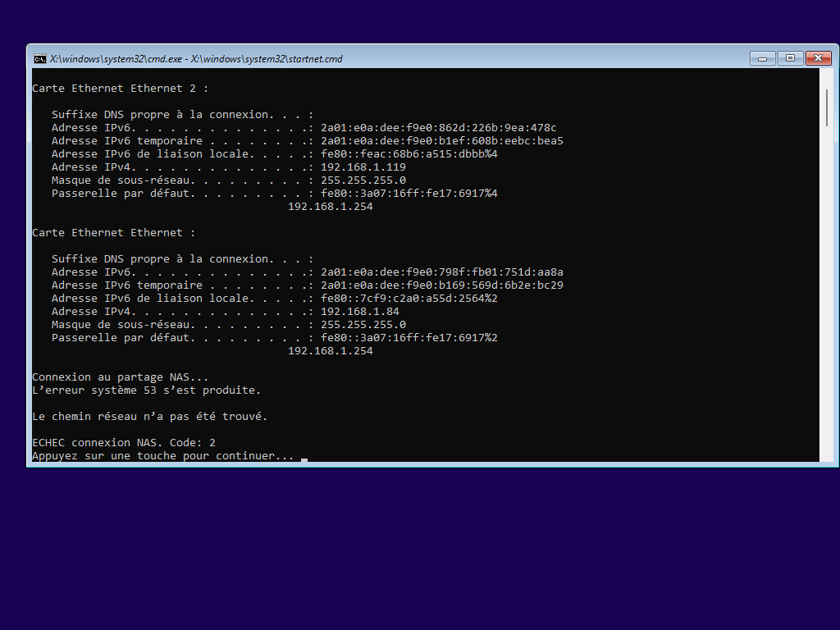Click the "Carte Ethernet Ethernet 2" header line
Image resolution: width=840 pixels, height=630 pixels.
click(120, 88)
